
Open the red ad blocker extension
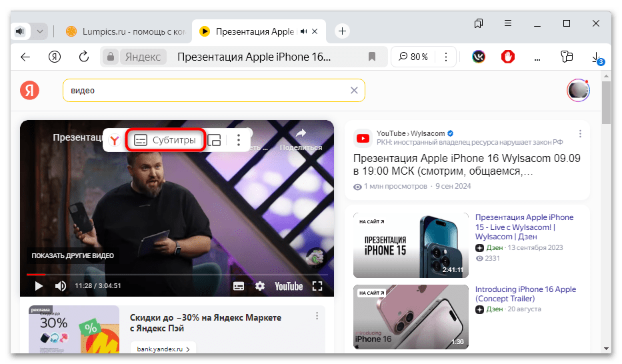click(508, 57)
